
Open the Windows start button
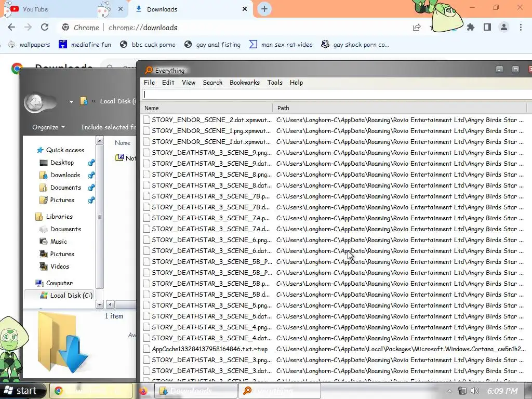(x=22, y=391)
